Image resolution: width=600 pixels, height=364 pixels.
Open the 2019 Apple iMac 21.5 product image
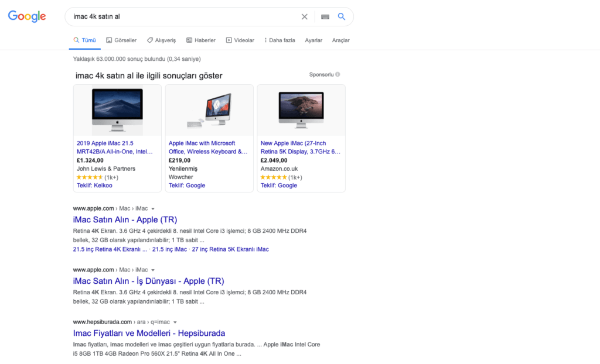tap(117, 110)
